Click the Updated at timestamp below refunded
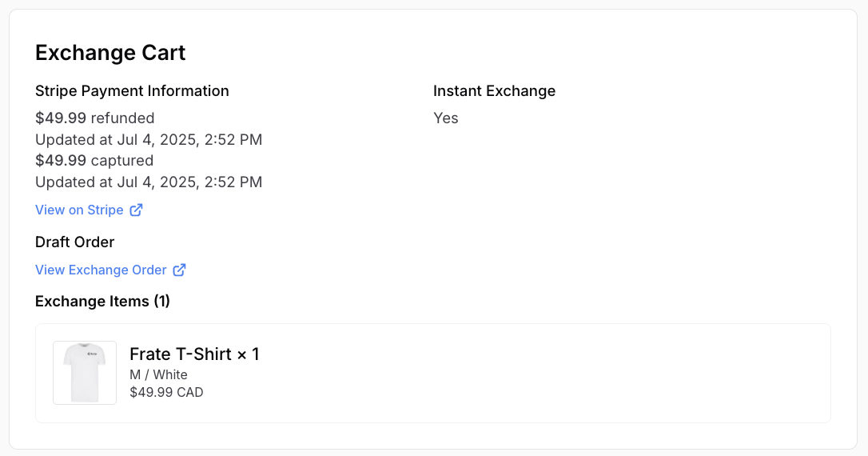868x456 pixels. (149, 140)
